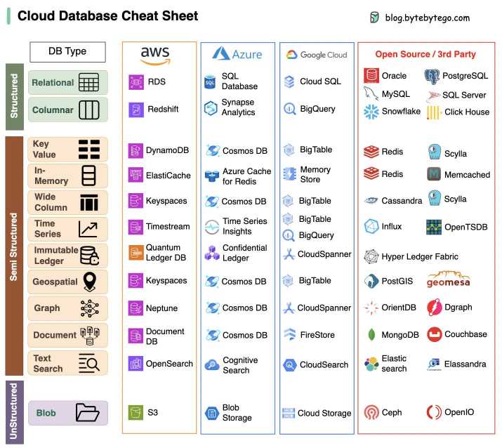The height and width of the screenshot is (448, 502).
Task: Click the green Structured side bar
Action: tap(15, 96)
